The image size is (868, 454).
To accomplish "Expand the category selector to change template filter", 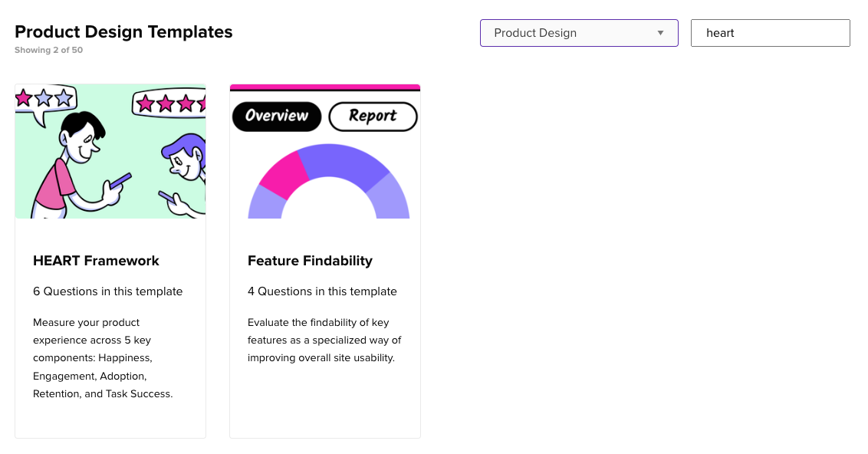I will point(579,33).
